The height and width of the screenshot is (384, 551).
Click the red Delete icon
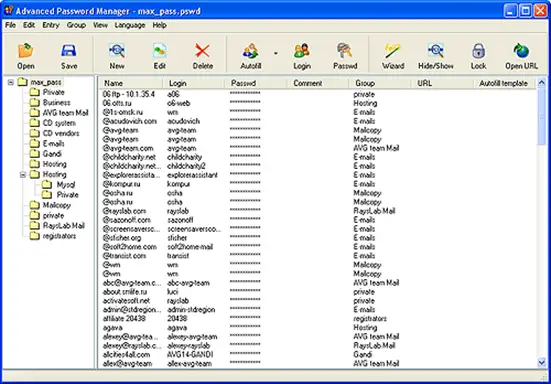tap(202, 51)
